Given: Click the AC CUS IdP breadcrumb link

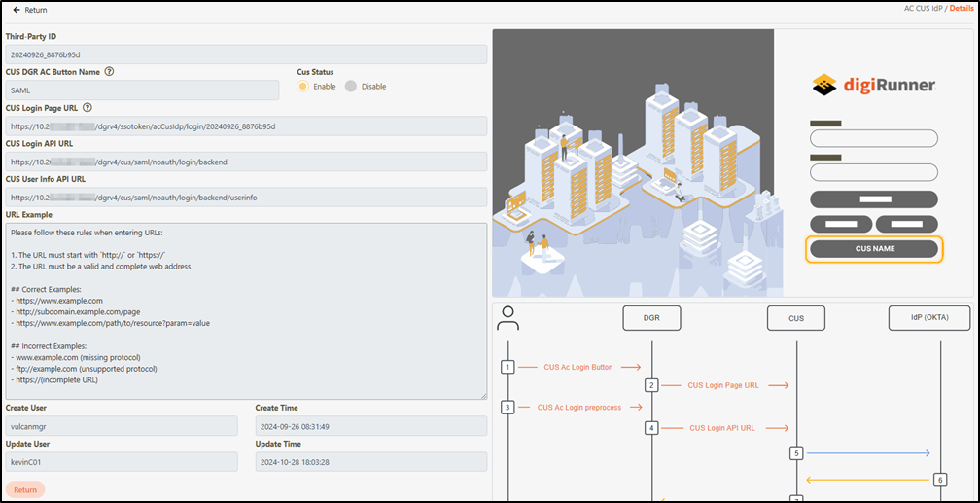Looking at the screenshot, I should pyautogui.click(x=924, y=9).
